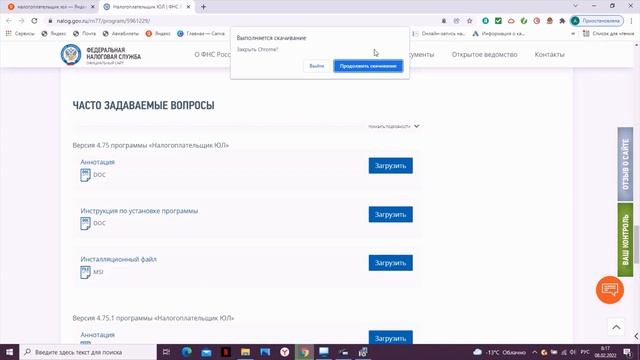Click the weather widget showing -13°C

[499, 352]
